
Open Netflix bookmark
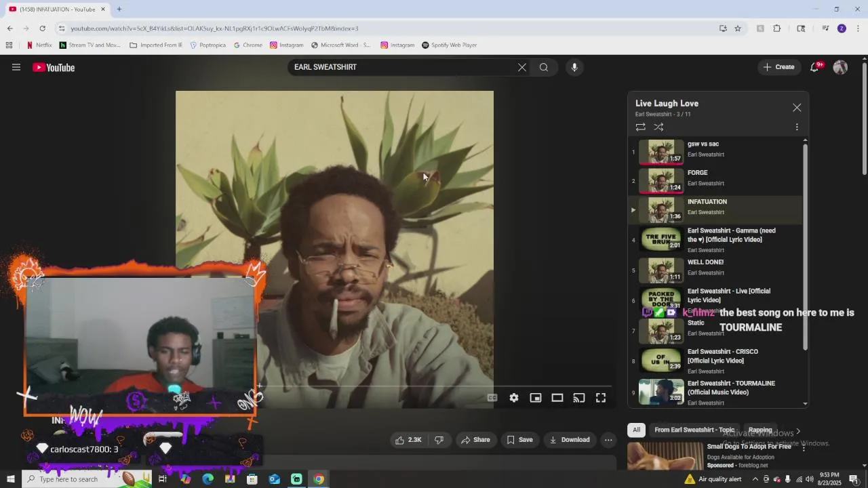tap(39, 45)
